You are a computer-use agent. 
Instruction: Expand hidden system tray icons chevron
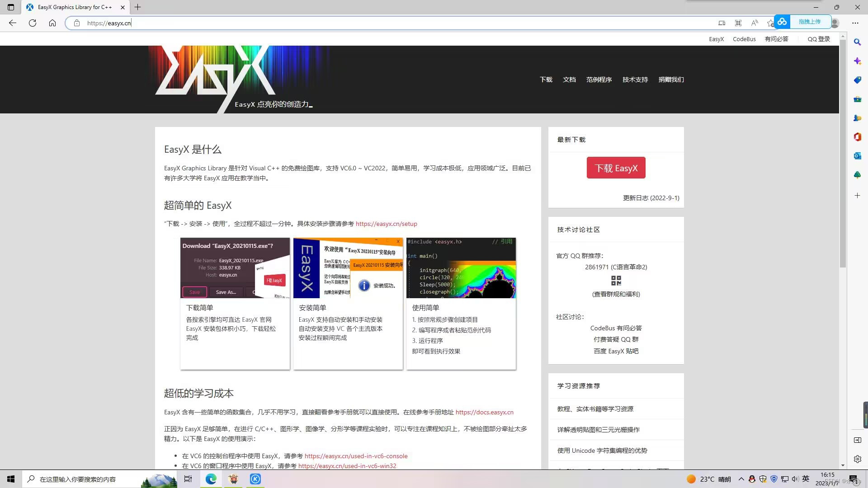tap(741, 479)
